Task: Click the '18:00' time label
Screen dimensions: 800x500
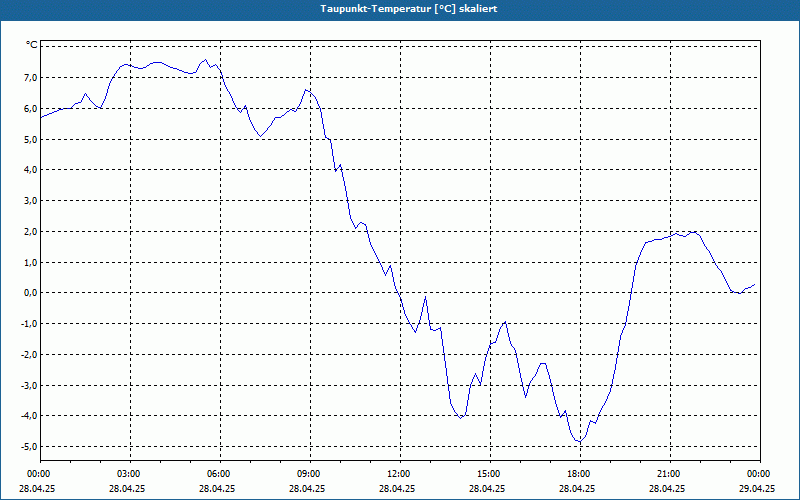Action: point(580,474)
